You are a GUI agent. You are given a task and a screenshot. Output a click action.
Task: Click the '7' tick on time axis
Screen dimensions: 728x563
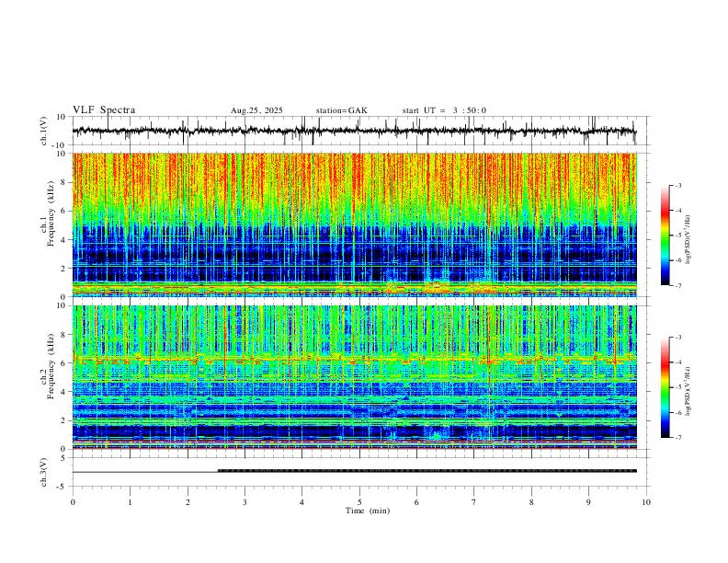click(x=474, y=502)
